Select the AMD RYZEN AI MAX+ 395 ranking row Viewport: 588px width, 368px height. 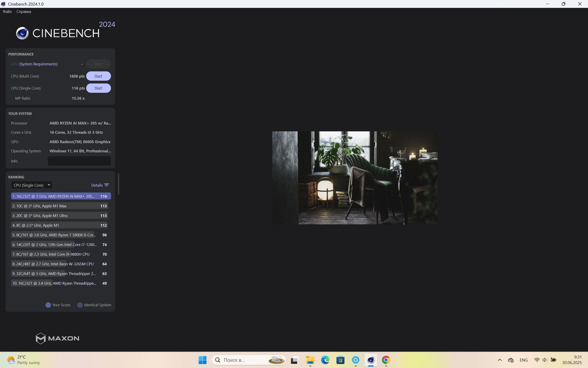(x=61, y=196)
